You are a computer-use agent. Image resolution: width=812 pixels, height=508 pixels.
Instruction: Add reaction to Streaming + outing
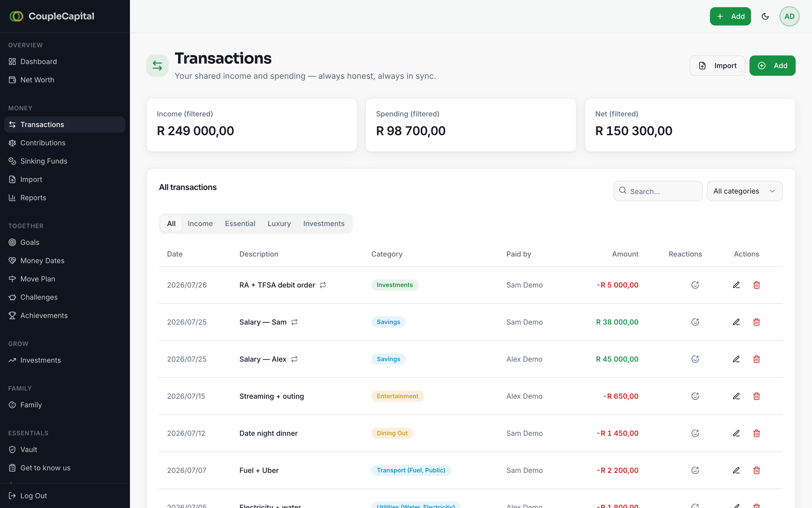[695, 396]
